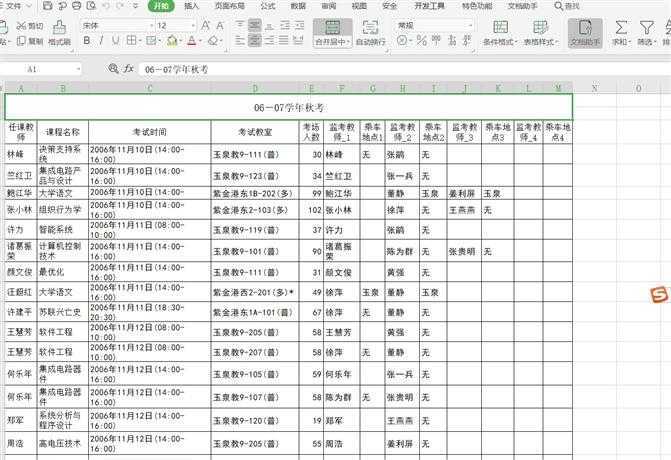Click the Cut (剪切) scissors icon
This screenshot has height=460, width=671.
[x=21, y=26]
